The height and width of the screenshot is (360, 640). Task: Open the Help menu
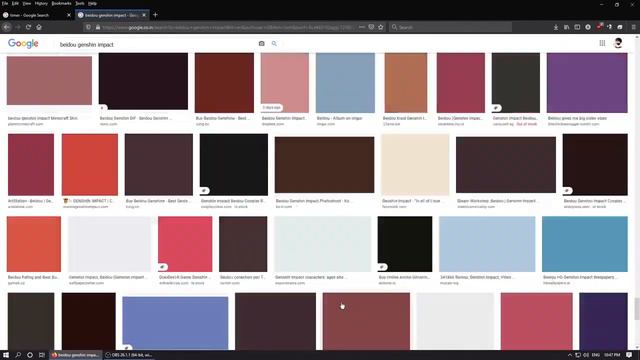click(x=93, y=3)
